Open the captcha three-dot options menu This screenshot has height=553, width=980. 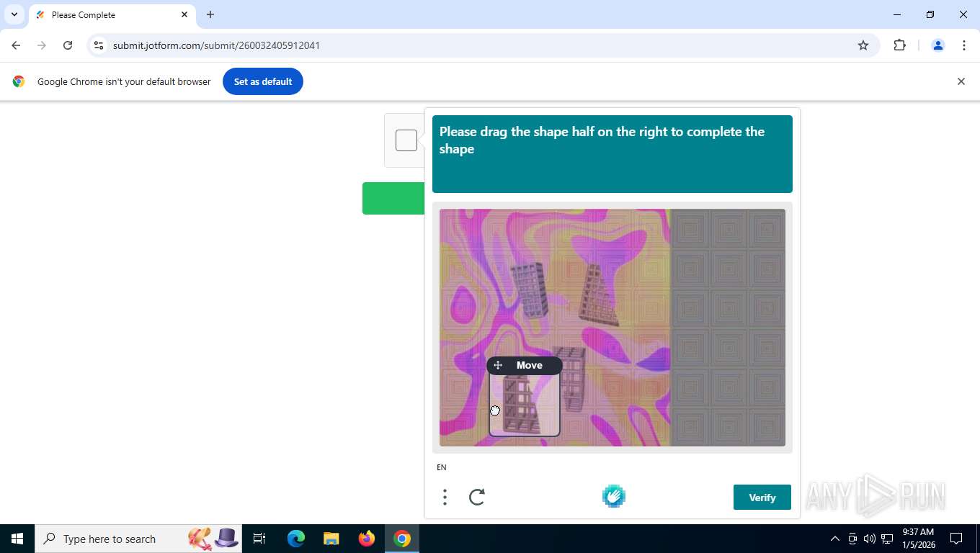point(445,497)
